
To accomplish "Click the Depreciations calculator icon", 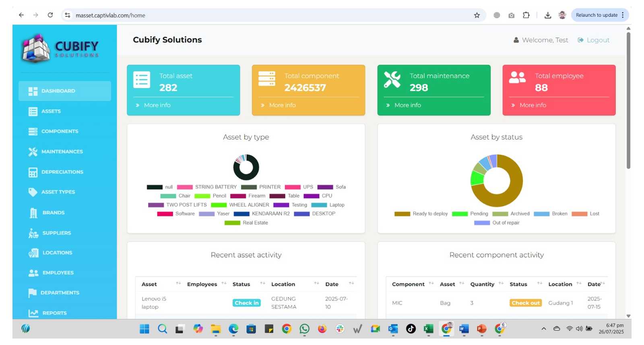I will (x=33, y=172).
